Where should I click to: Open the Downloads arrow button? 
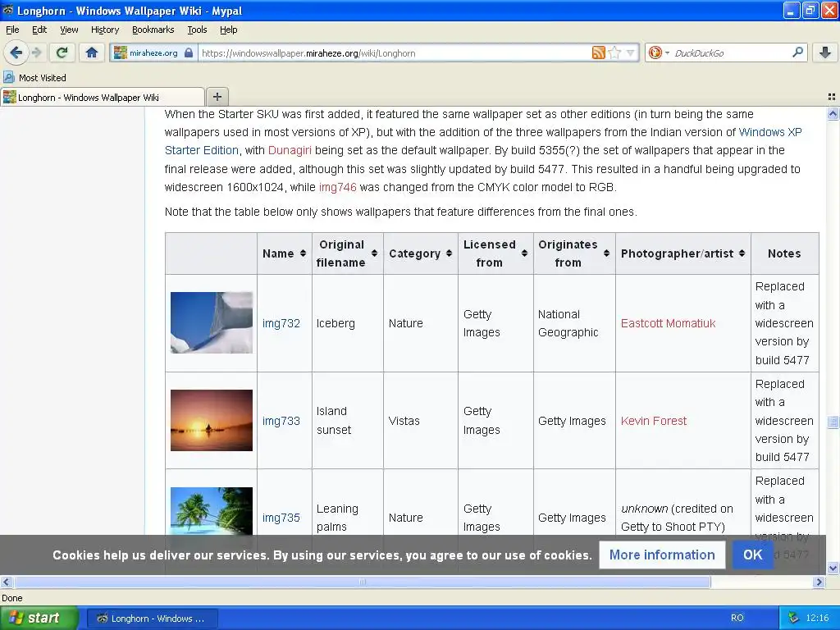coord(825,52)
